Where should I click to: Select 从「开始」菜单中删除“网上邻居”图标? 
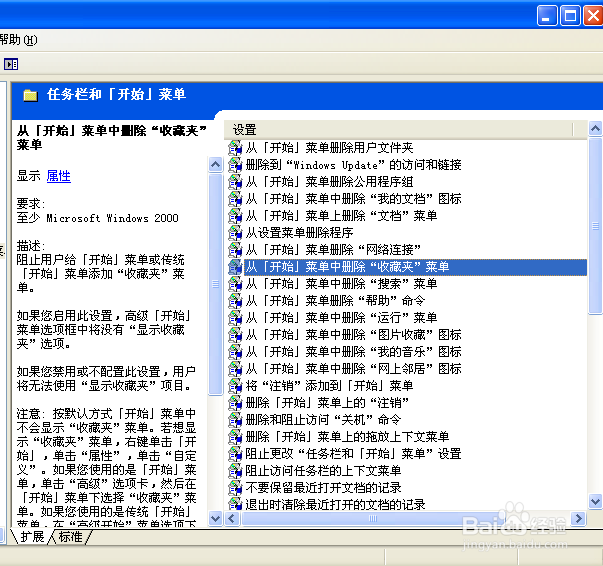click(x=353, y=369)
